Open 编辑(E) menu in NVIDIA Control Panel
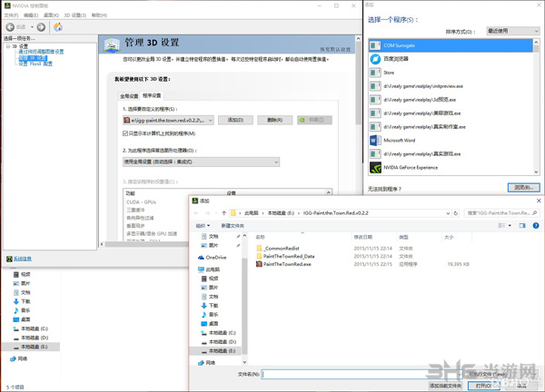The width and height of the screenshot is (545, 392). point(31,15)
